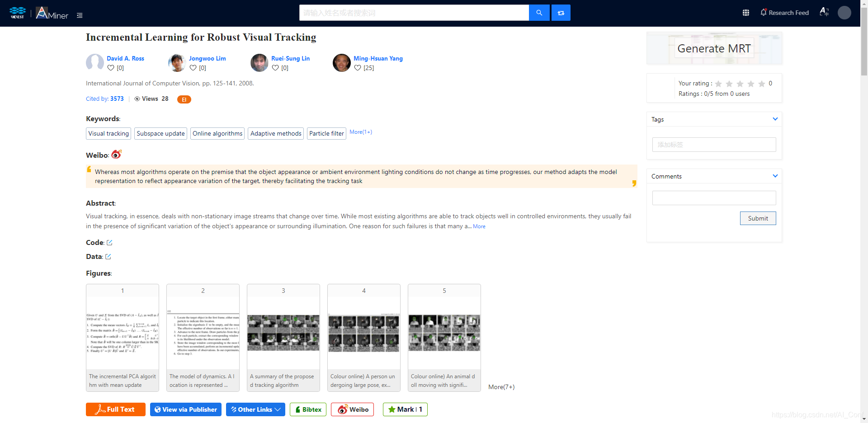Show more figures via More(7+)

click(501, 387)
